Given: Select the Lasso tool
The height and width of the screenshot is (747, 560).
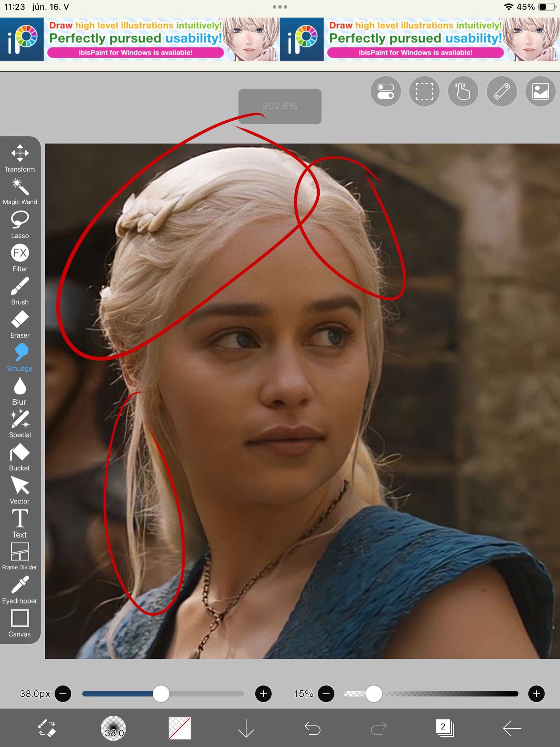Looking at the screenshot, I should 20,225.
